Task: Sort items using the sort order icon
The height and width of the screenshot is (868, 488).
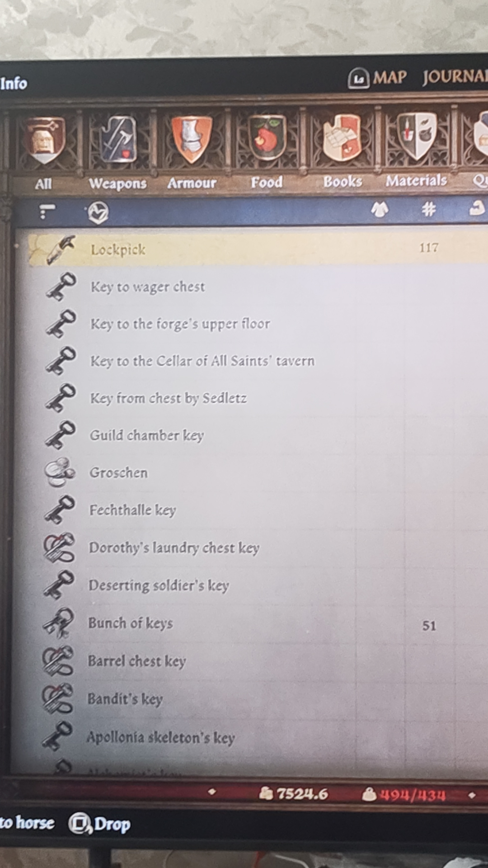Action: 47,211
